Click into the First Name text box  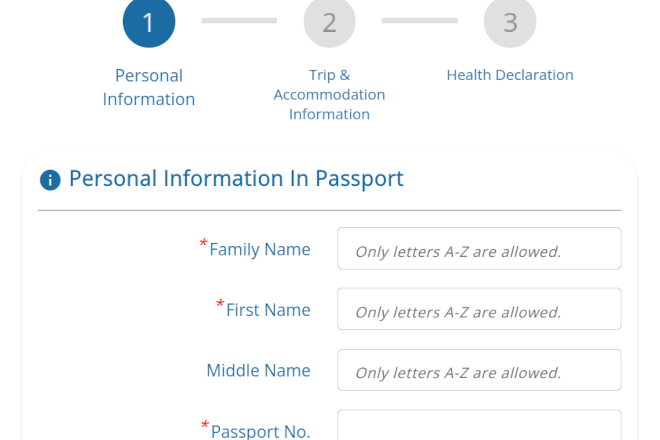click(479, 310)
